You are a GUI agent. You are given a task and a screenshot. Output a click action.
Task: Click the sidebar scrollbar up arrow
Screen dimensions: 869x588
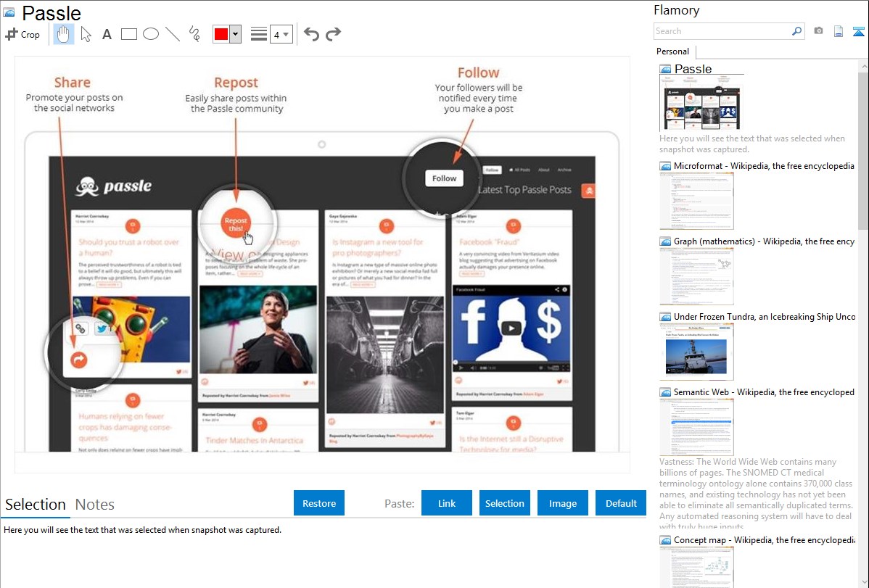point(863,66)
